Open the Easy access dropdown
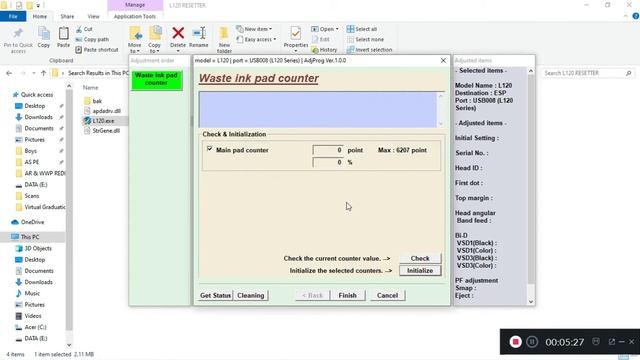640x360 pixels. tap(256, 40)
